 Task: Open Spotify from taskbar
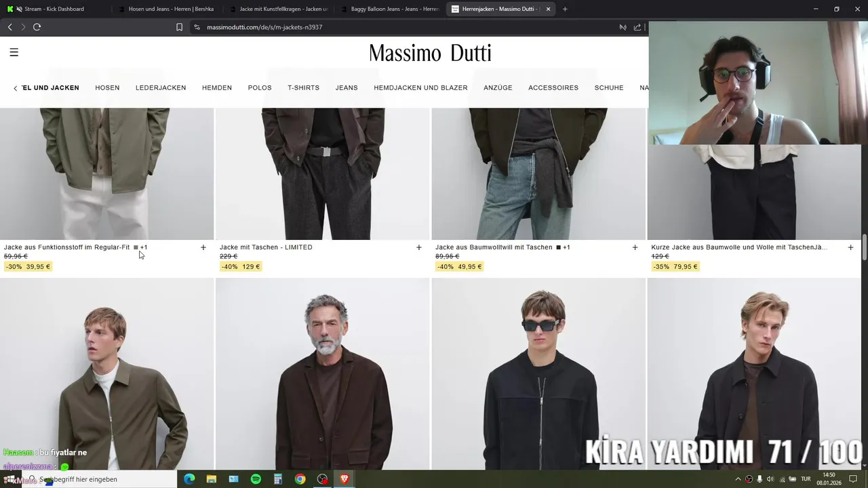(256, 479)
